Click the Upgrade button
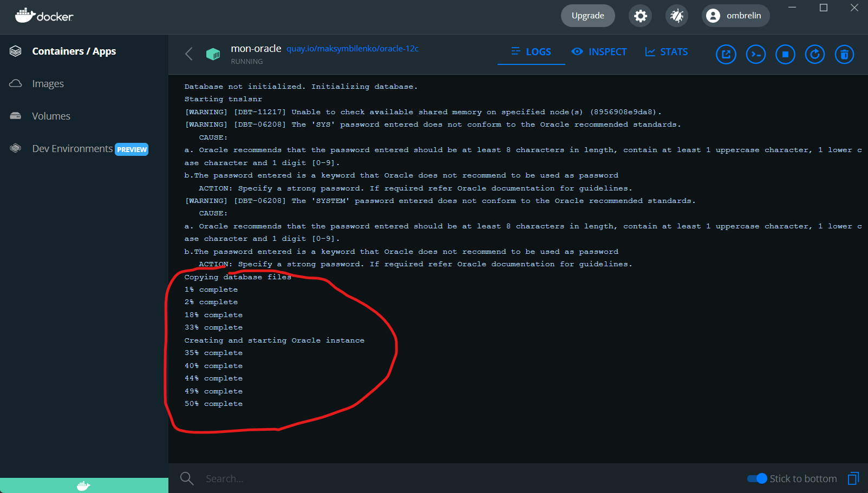868x493 pixels. coord(588,16)
